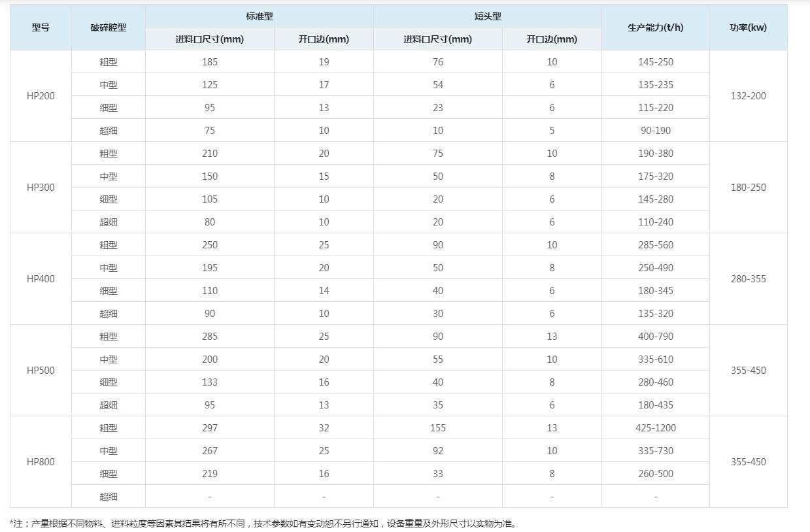Select the 280-355 power value

point(749,279)
